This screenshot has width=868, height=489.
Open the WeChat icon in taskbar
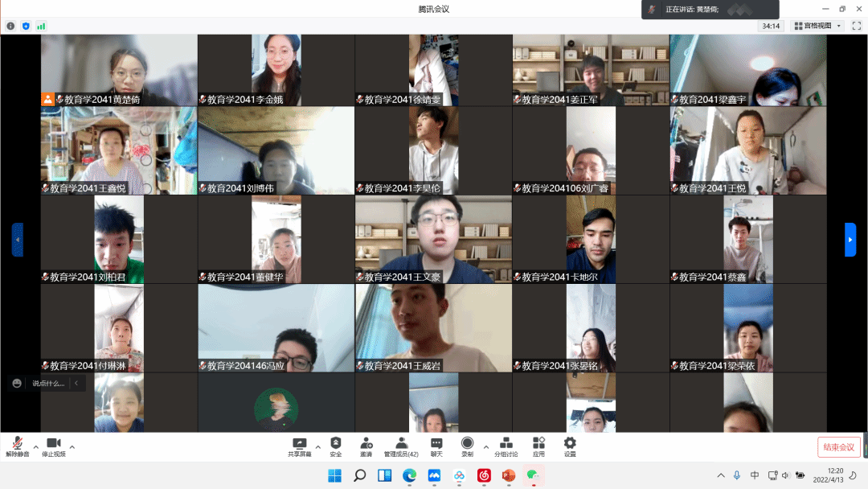click(x=532, y=475)
